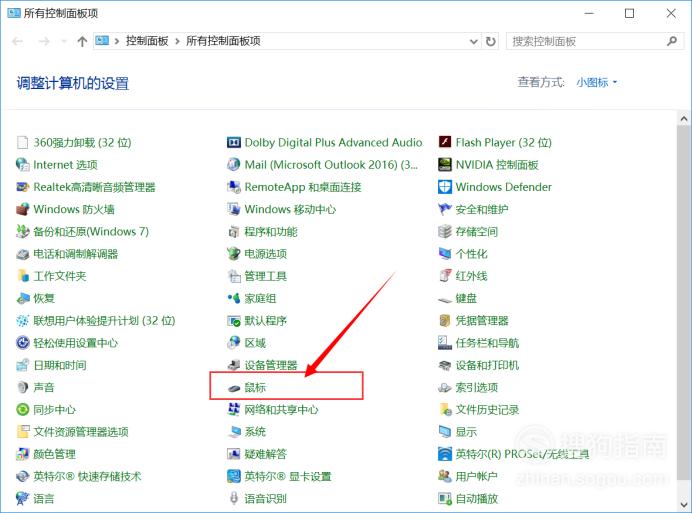Image resolution: width=692 pixels, height=513 pixels.
Task: Open the 鼠标 mouse icon
Action: pos(234,388)
